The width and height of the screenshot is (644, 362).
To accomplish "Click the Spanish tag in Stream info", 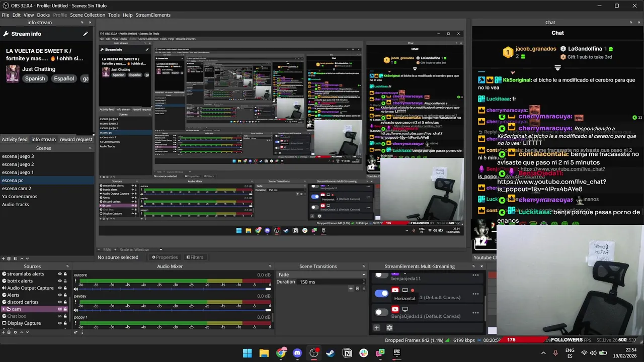I will coord(35,78).
